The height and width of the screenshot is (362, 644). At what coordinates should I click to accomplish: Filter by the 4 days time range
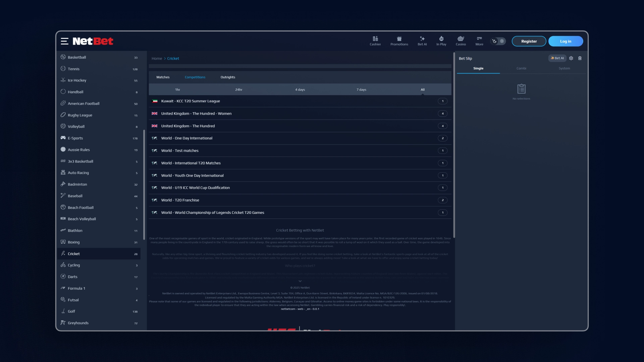(x=300, y=89)
